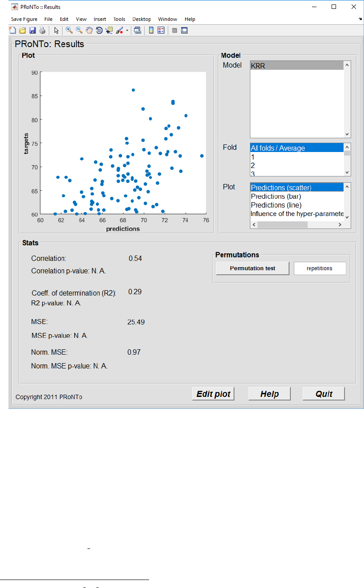Screen dimensions: 364x588
Task: Click the New Figure toolbar icon
Action: tap(12, 30)
